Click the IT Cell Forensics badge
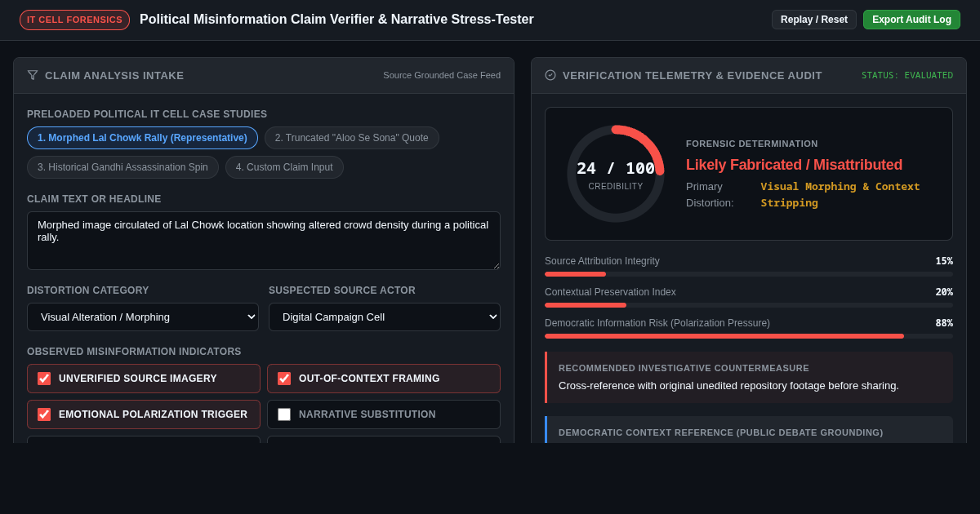Viewport: 980px width, 514px height. pyautogui.click(x=74, y=20)
